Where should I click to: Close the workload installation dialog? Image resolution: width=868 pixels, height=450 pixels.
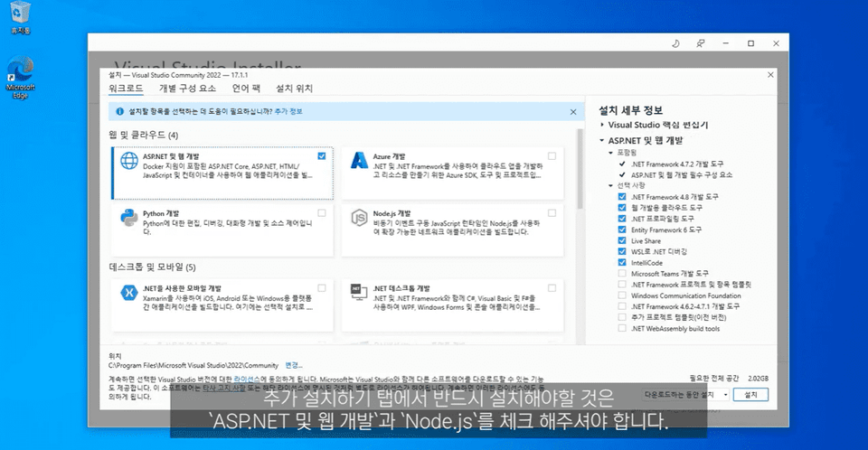770,75
